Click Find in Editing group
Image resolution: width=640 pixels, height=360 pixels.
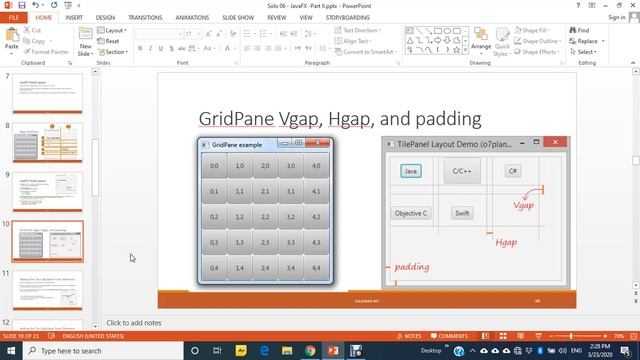pyautogui.click(x=579, y=30)
